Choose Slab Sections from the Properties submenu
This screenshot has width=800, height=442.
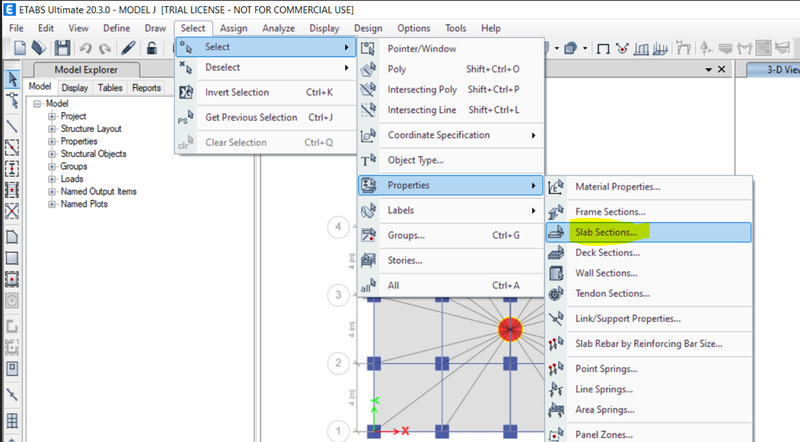pos(648,232)
